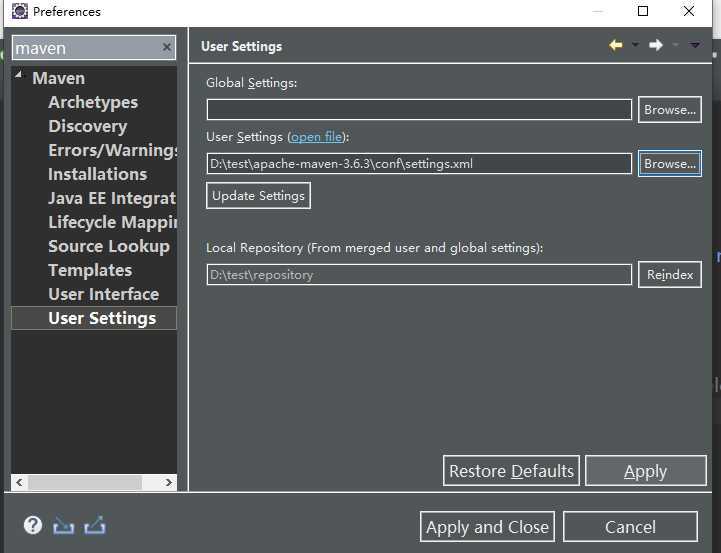Image resolution: width=721 pixels, height=553 pixels.
Task: Close the Preferences window
Action: pyautogui.click(x=688, y=11)
